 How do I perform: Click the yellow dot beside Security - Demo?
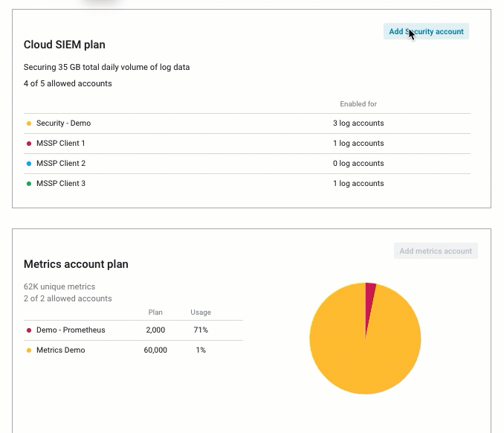click(x=29, y=124)
